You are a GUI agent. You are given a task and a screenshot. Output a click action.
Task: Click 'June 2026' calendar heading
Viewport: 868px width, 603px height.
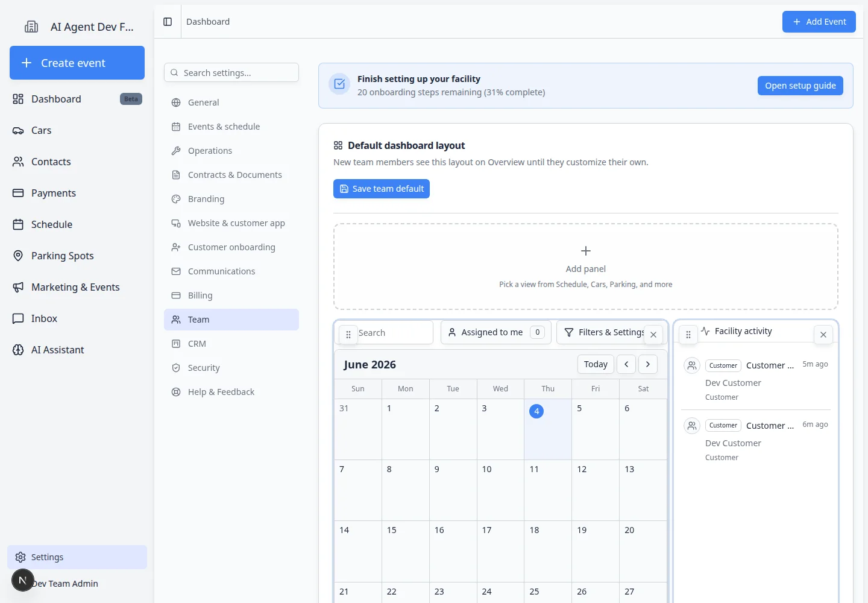click(370, 365)
